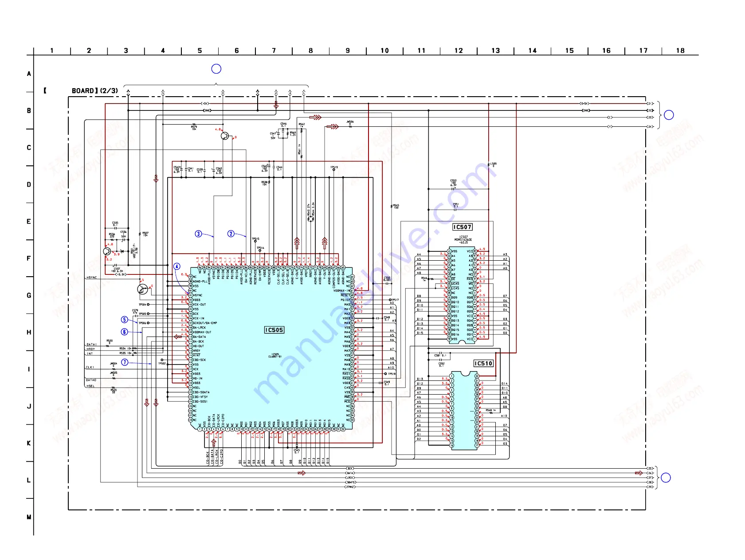Click the transistor symbol next to R579
Viewport: 745px width, 560px height.
[225, 136]
